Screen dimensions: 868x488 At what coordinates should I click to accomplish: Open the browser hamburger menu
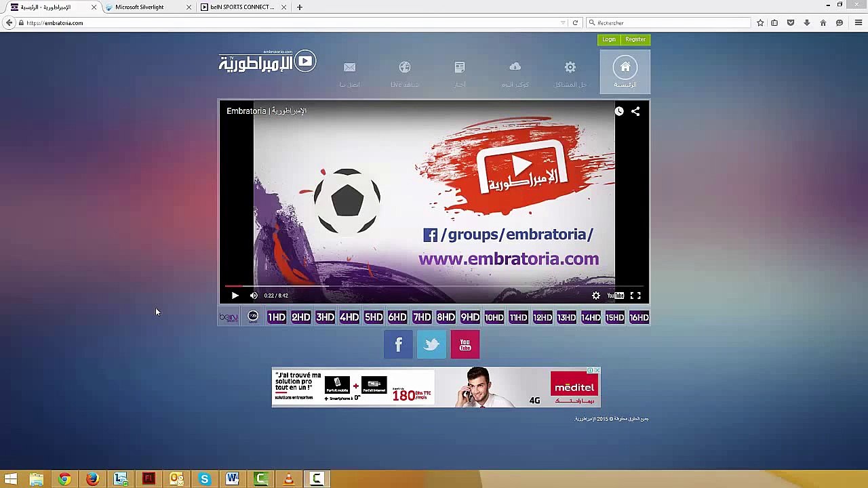tap(859, 23)
